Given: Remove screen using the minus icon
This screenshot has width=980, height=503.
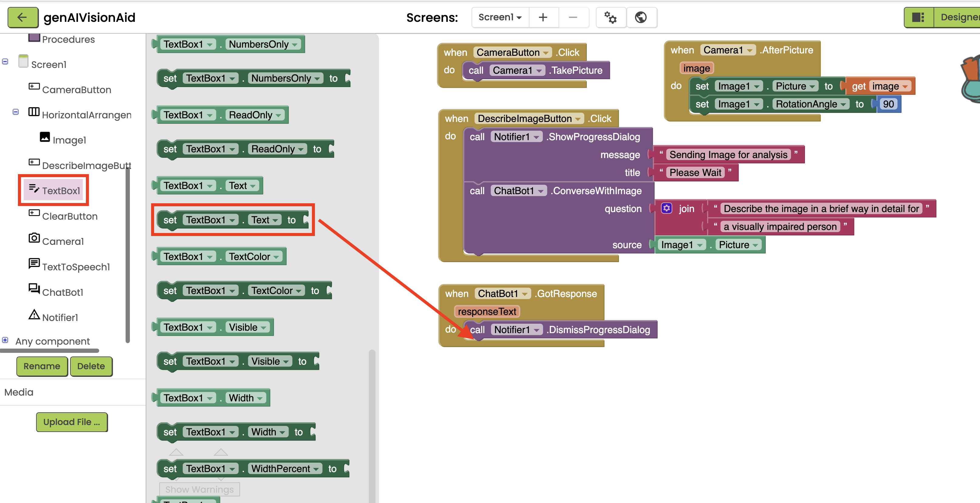Looking at the screenshot, I should [x=573, y=17].
